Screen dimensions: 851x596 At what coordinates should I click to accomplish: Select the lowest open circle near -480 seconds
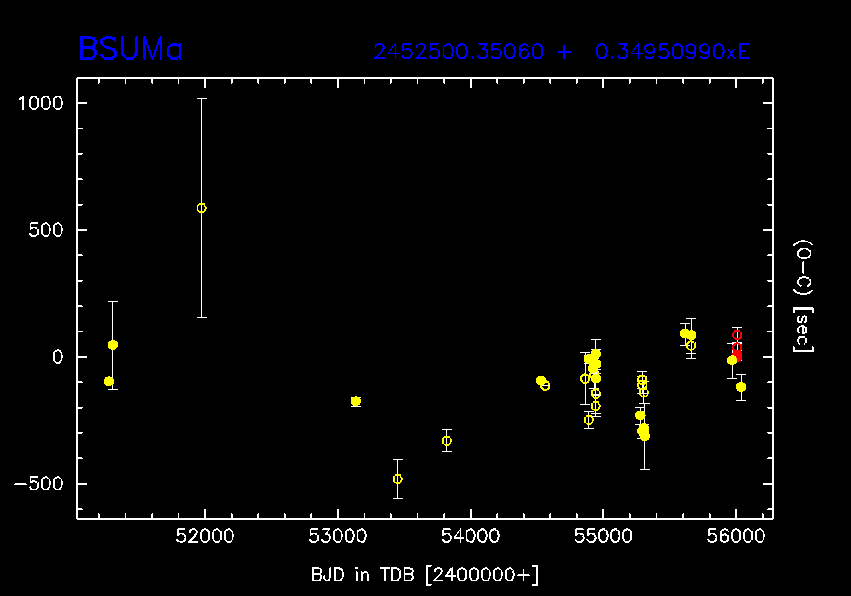click(398, 479)
